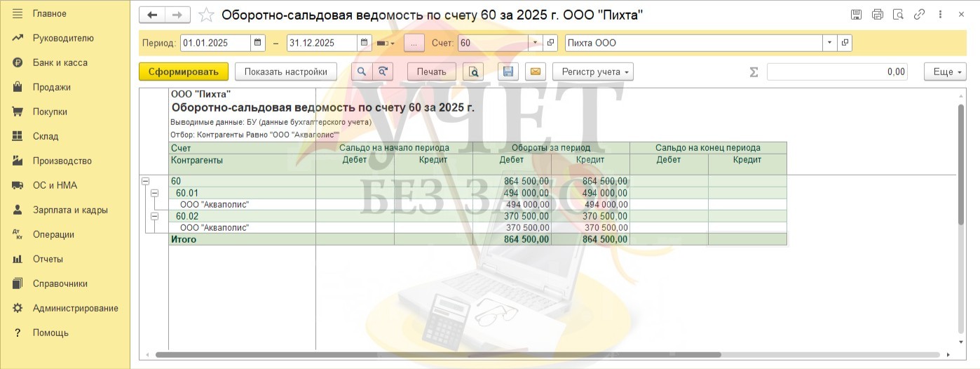
Task: Click the find next magnifier icon
Action: [382, 72]
